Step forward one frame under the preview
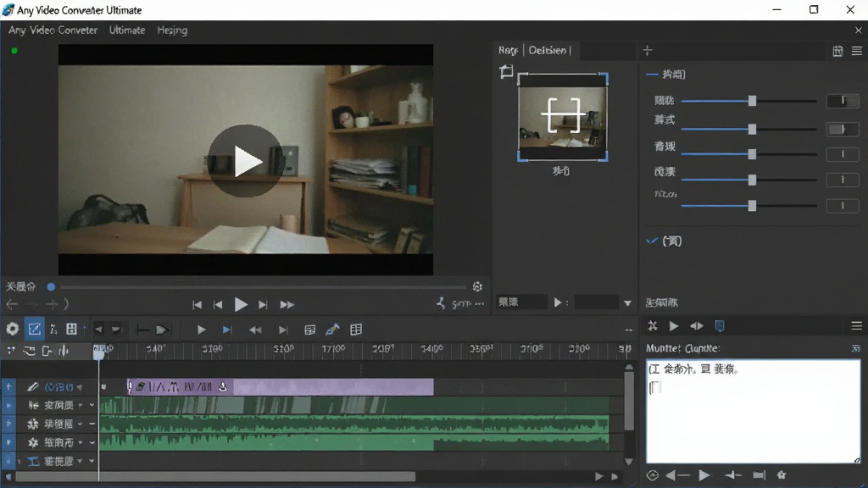The image size is (868, 488). [263, 305]
